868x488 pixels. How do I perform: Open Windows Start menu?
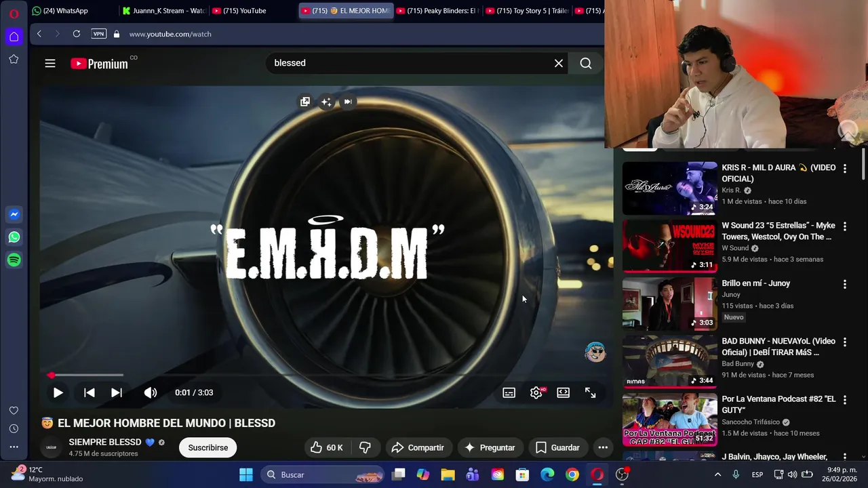pyautogui.click(x=246, y=474)
